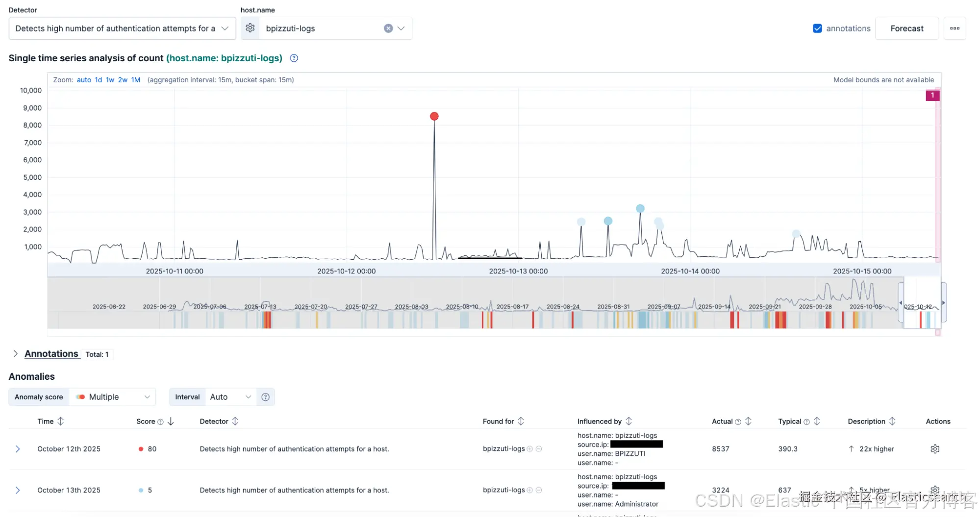Click help icon beside chart title
The image size is (980, 517).
(294, 58)
